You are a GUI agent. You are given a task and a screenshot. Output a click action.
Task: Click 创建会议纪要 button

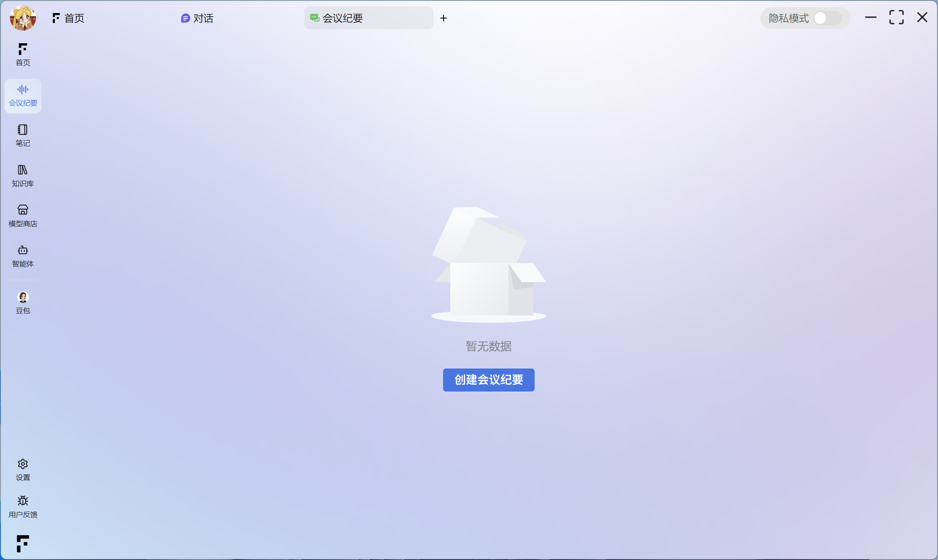[x=488, y=380]
